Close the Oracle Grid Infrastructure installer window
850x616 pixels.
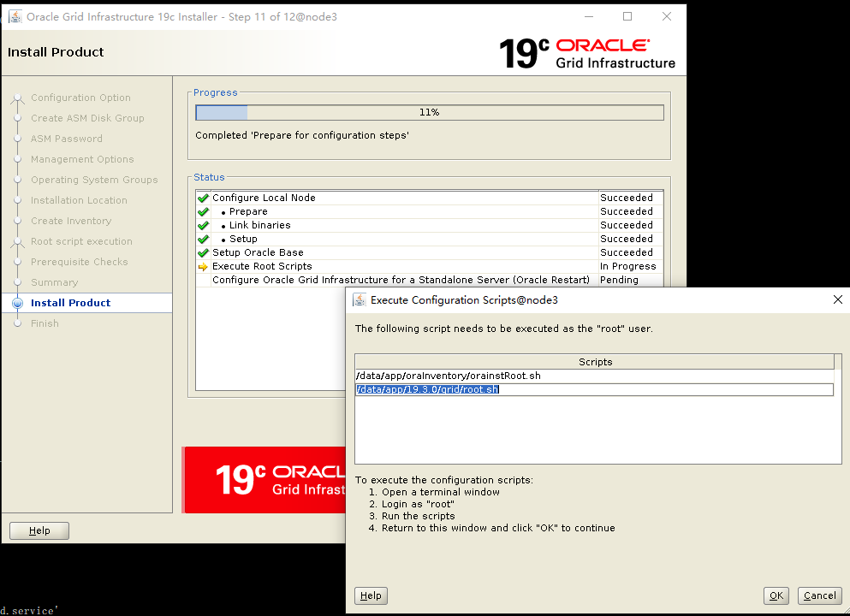pos(667,17)
